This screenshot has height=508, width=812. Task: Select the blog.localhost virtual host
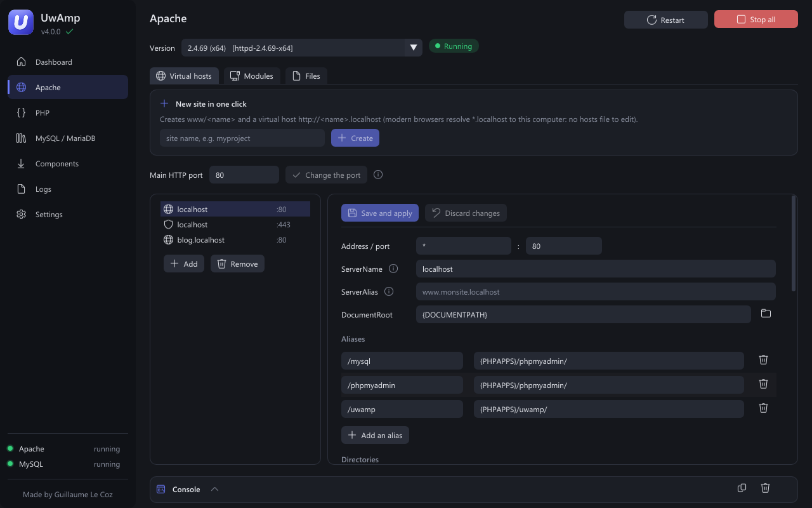click(x=235, y=240)
